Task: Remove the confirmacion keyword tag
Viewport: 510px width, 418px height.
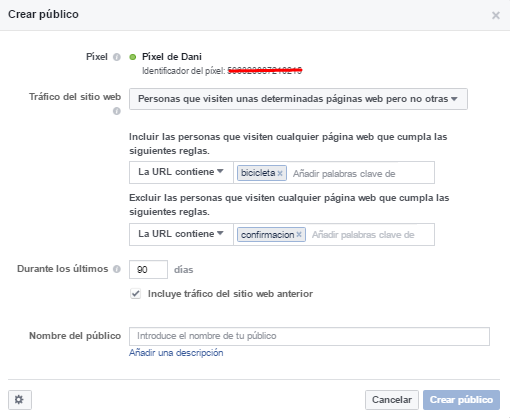Action: 299,235
